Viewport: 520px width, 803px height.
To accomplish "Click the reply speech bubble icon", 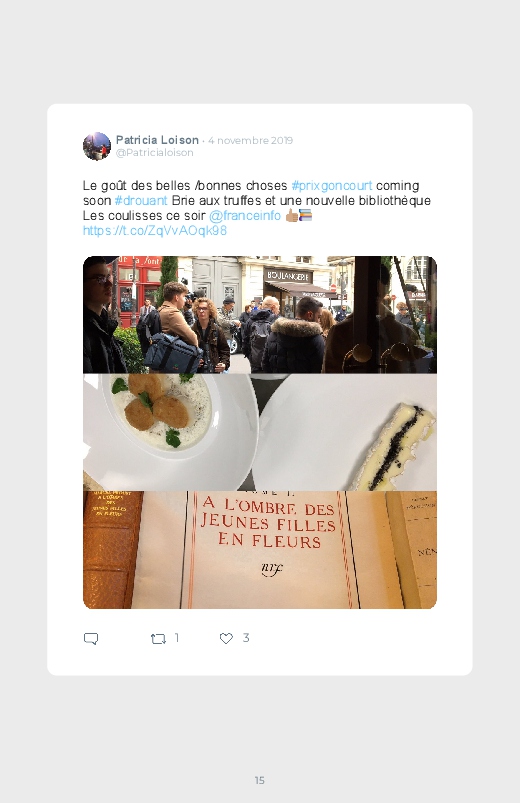I will 91,639.
